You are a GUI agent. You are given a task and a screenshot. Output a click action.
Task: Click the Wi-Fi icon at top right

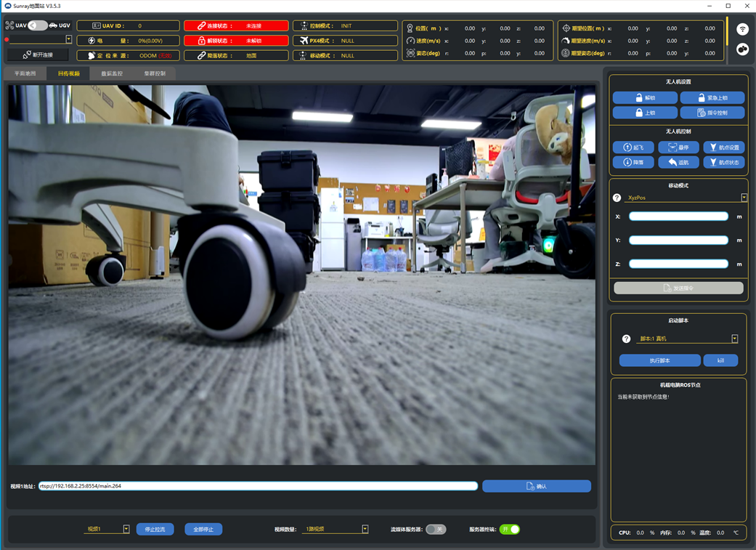click(742, 30)
